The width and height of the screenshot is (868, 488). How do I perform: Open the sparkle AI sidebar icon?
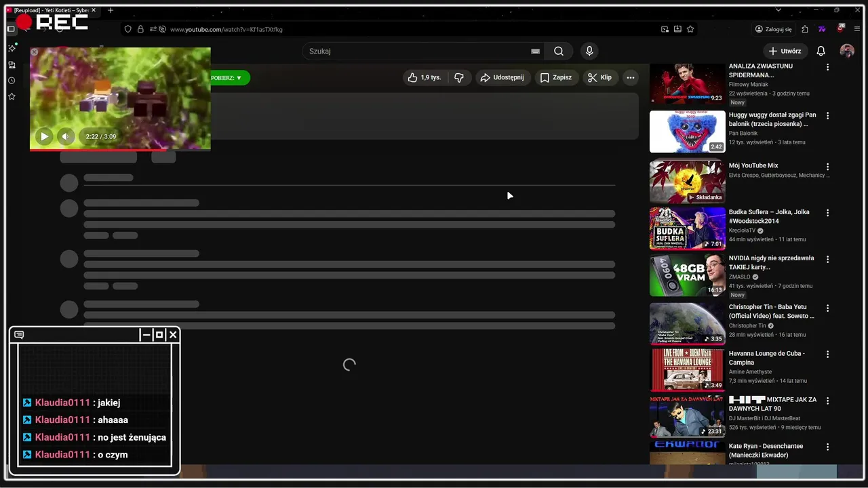pos(12,48)
